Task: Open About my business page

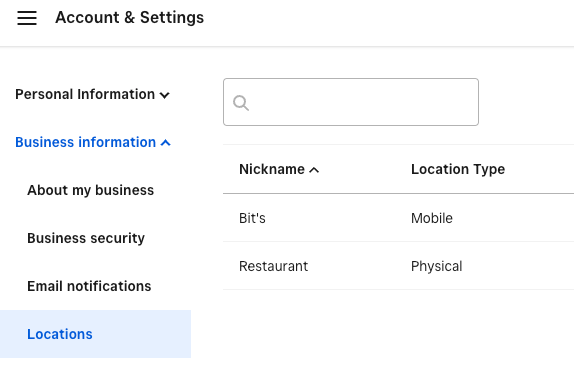Action: click(x=90, y=190)
